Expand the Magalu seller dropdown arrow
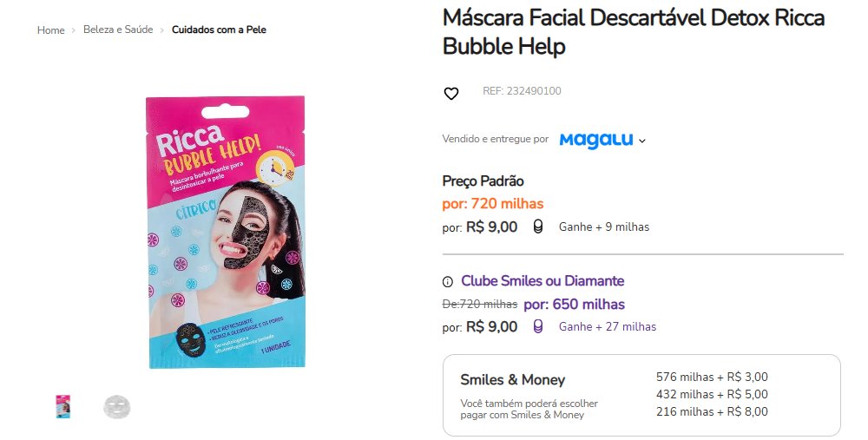 pos(642,141)
